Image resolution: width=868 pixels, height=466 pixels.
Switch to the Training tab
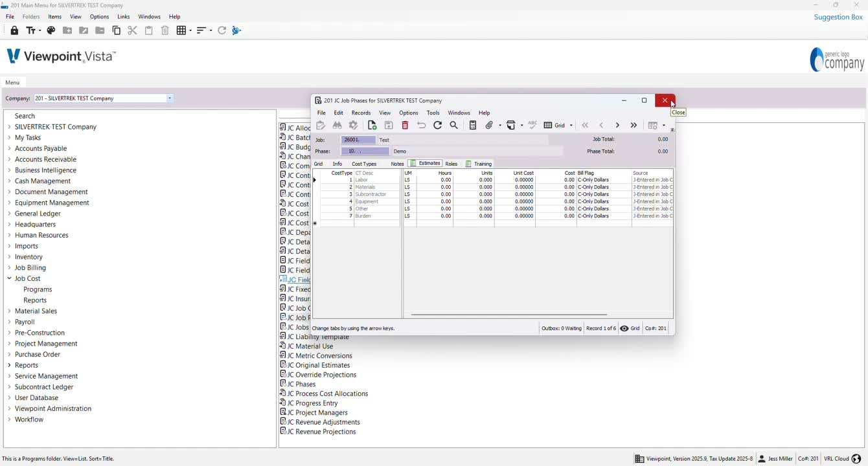tap(479, 164)
